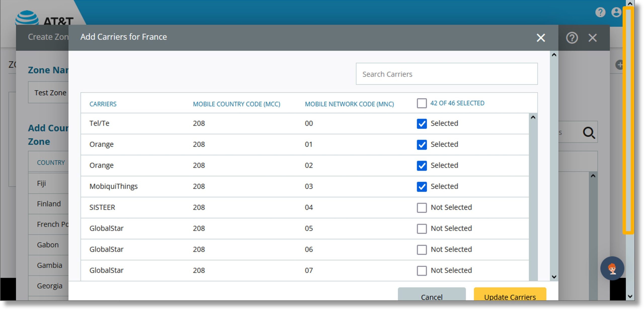The width and height of the screenshot is (644, 310).
Task: Click the Update Carriers button
Action: 510,294
